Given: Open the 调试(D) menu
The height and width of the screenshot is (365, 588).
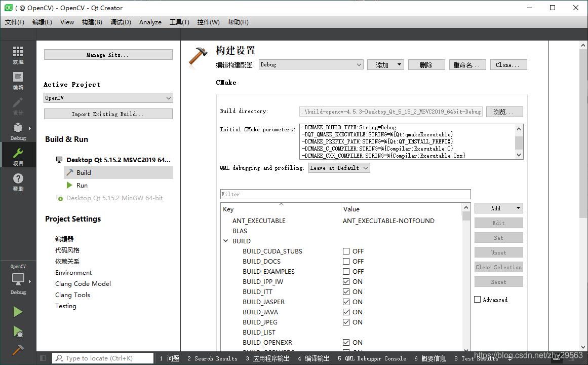Looking at the screenshot, I should 121,22.
